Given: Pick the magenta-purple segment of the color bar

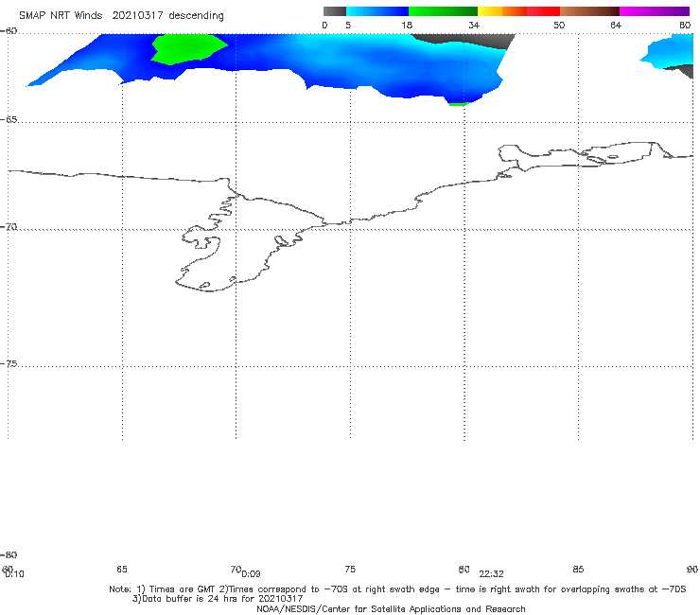Looking at the screenshot, I should pos(654,11).
